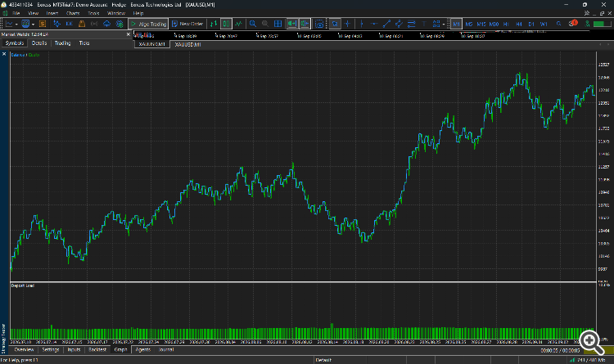Screen dimensions: 614x364
Task: Select the trendline drawing tool
Action: 386,24
